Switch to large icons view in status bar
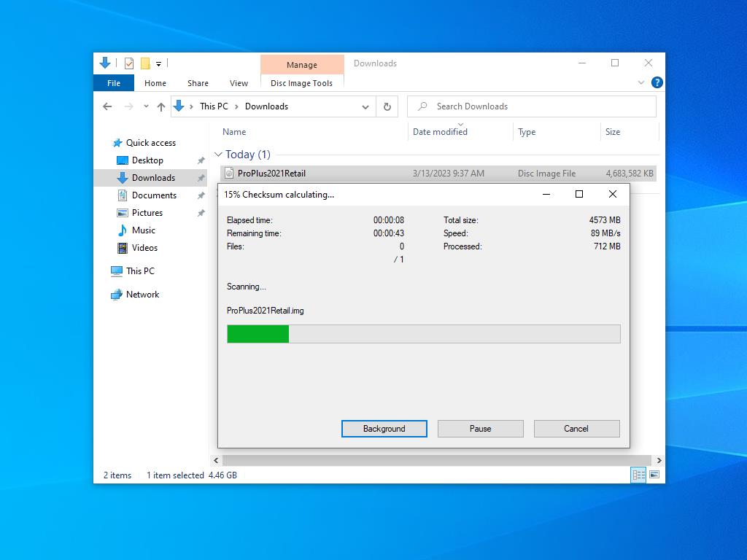This screenshot has width=747, height=560. [x=654, y=475]
